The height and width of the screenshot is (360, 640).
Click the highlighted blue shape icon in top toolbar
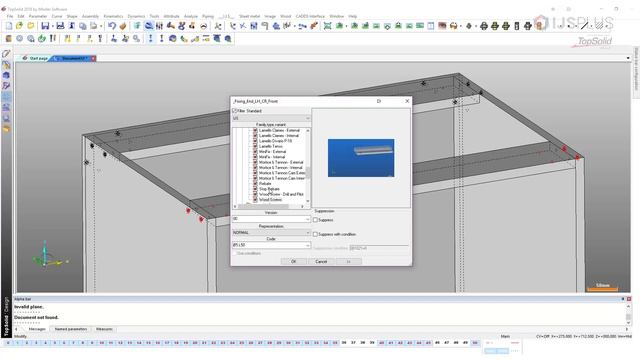pos(149,26)
